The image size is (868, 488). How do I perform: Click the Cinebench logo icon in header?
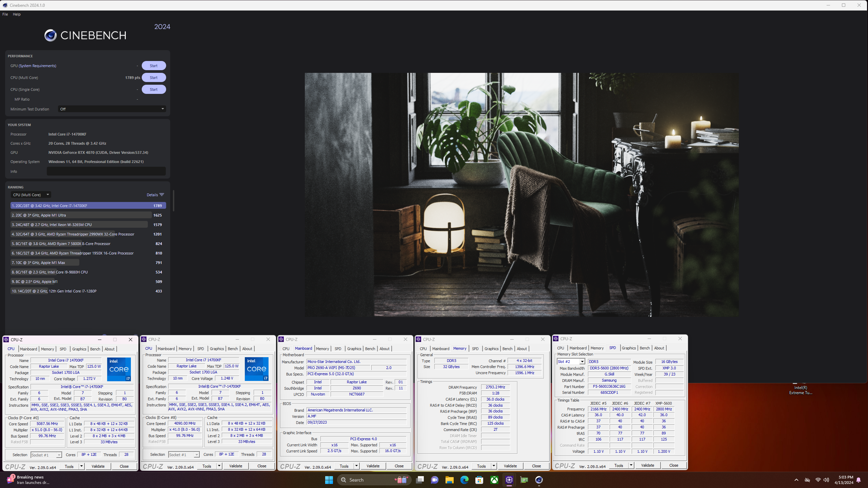coord(51,35)
